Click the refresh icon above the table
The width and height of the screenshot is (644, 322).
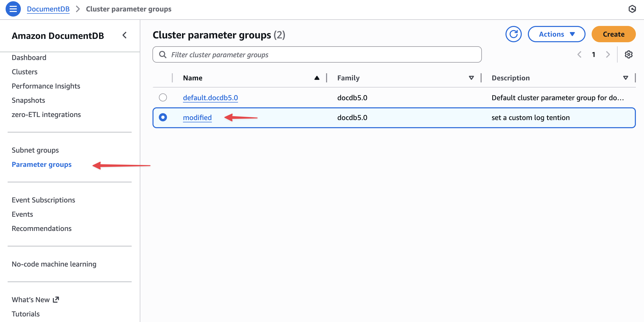(x=513, y=34)
